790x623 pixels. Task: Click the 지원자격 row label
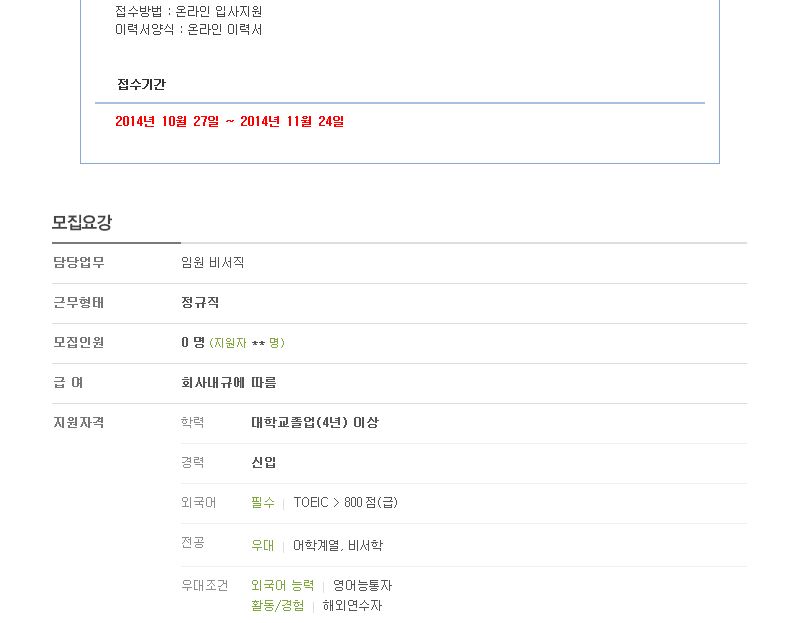point(79,423)
